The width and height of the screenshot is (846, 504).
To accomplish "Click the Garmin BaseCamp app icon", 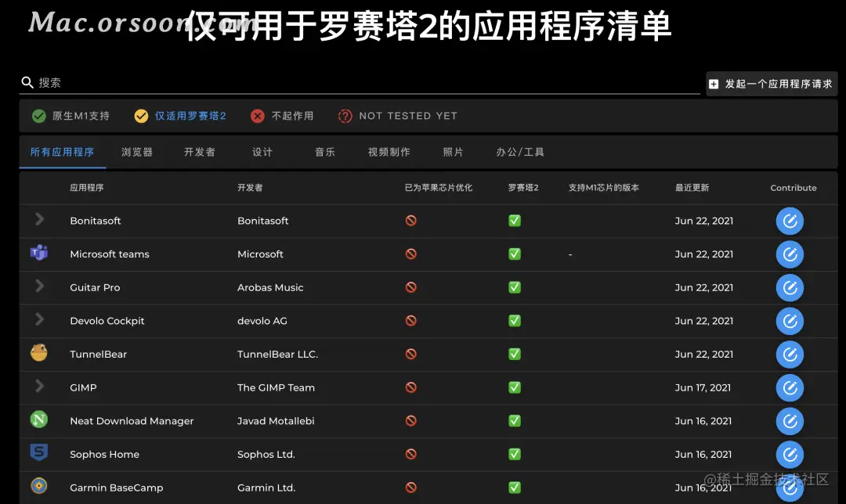I will [39, 486].
